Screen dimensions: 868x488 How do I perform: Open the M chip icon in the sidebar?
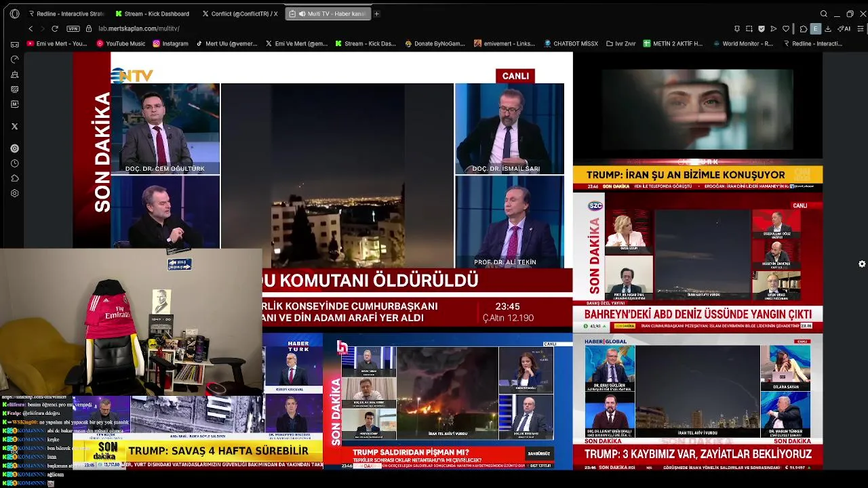[x=15, y=104]
